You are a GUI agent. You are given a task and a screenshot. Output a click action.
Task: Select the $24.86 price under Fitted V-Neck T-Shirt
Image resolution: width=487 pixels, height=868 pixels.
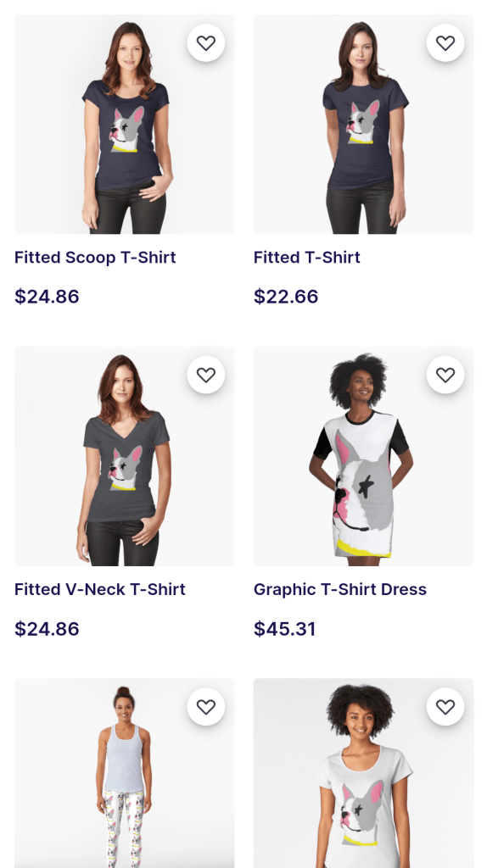click(48, 629)
